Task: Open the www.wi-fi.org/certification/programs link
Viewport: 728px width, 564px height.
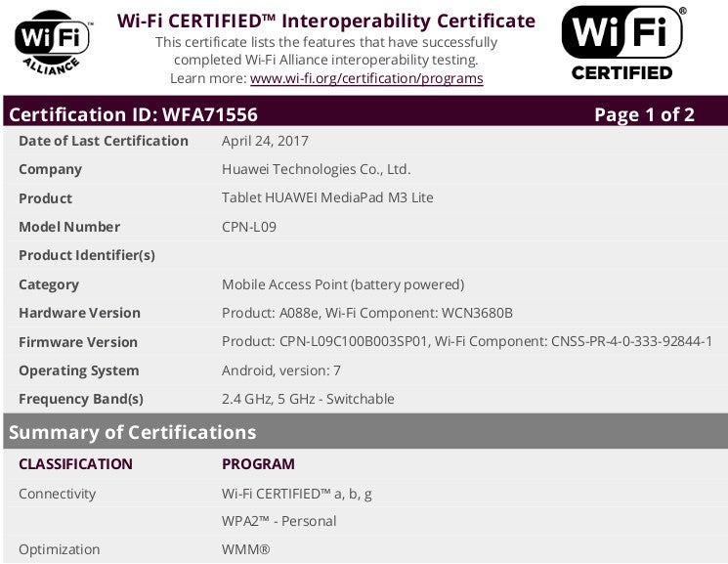Action: click(x=366, y=78)
